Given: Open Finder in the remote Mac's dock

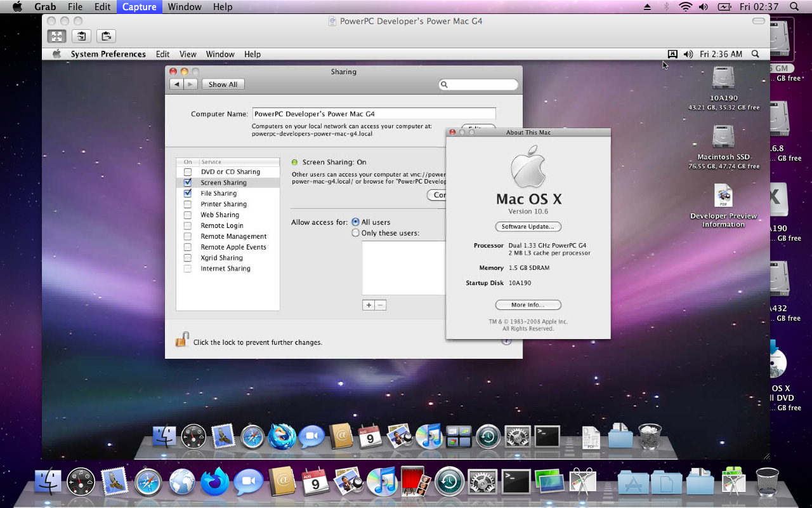Looking at the screenshot, I should [164, 437].
